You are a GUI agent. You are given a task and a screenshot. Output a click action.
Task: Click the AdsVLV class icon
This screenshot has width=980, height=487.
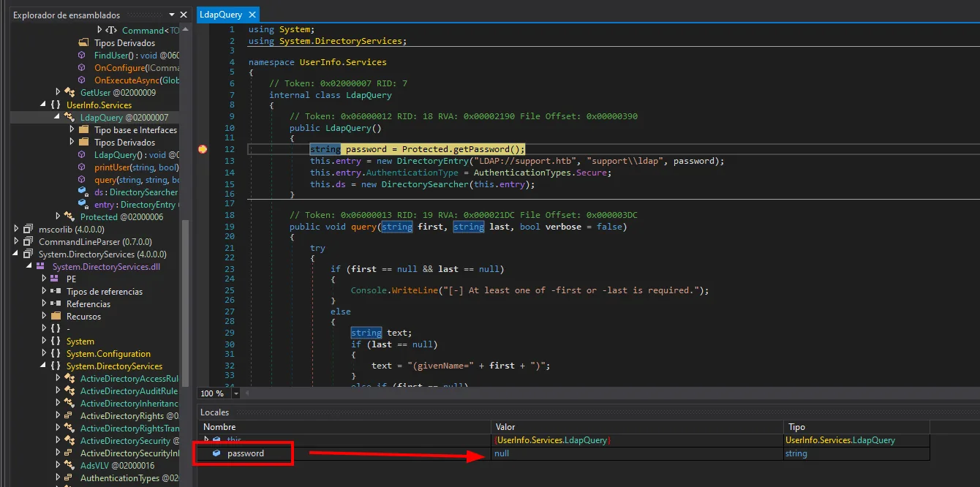pos(69,466)
